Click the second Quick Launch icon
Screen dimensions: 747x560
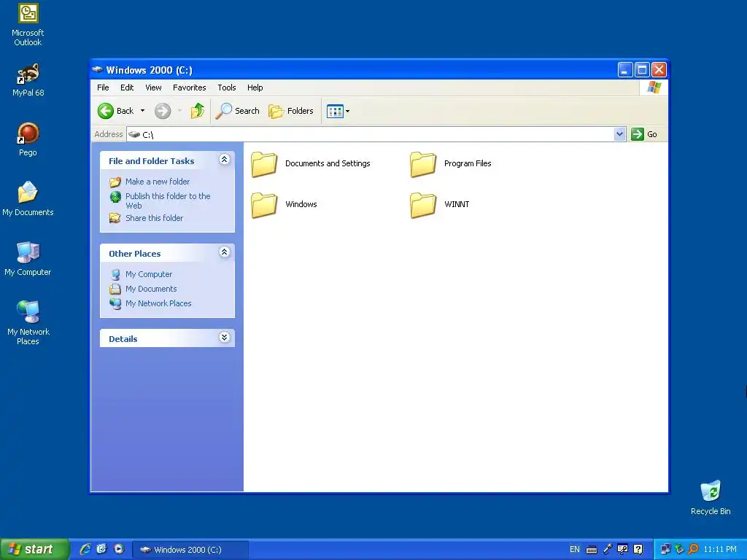tap(101, 549)
